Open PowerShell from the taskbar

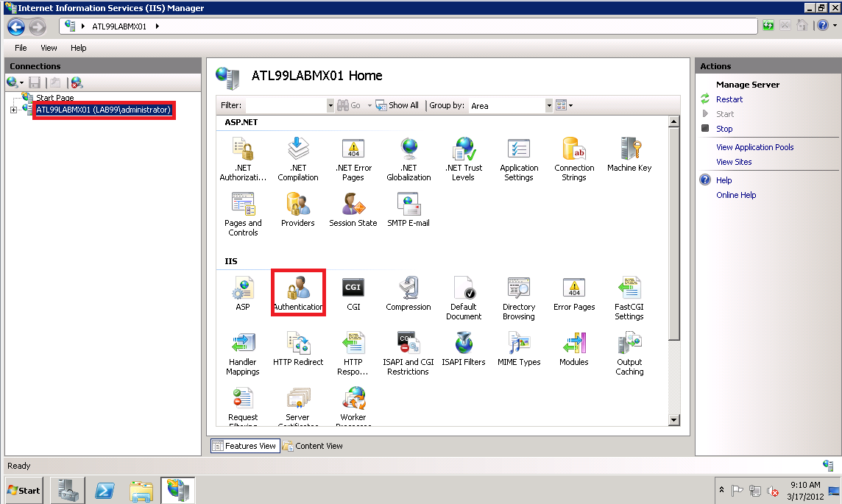[105, 490]
